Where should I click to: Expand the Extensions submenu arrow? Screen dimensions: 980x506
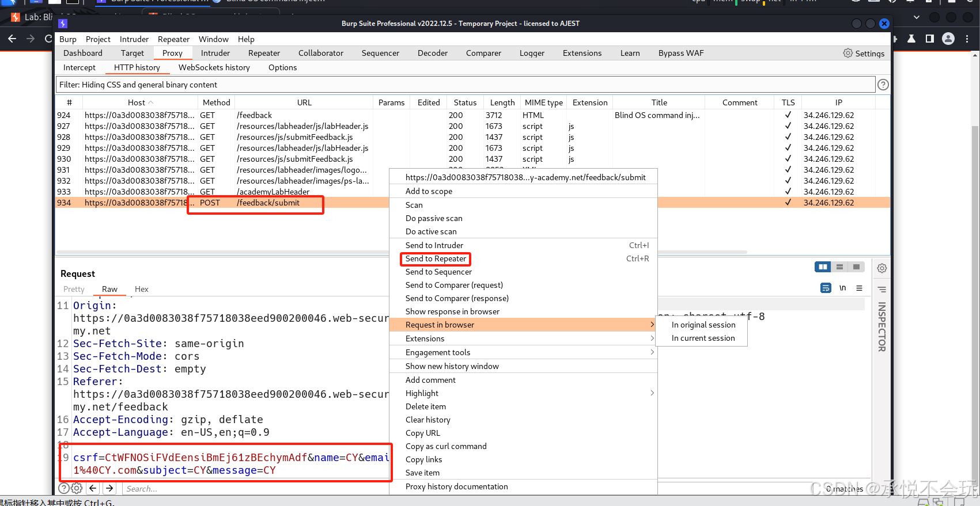click(x=652, y=338)
